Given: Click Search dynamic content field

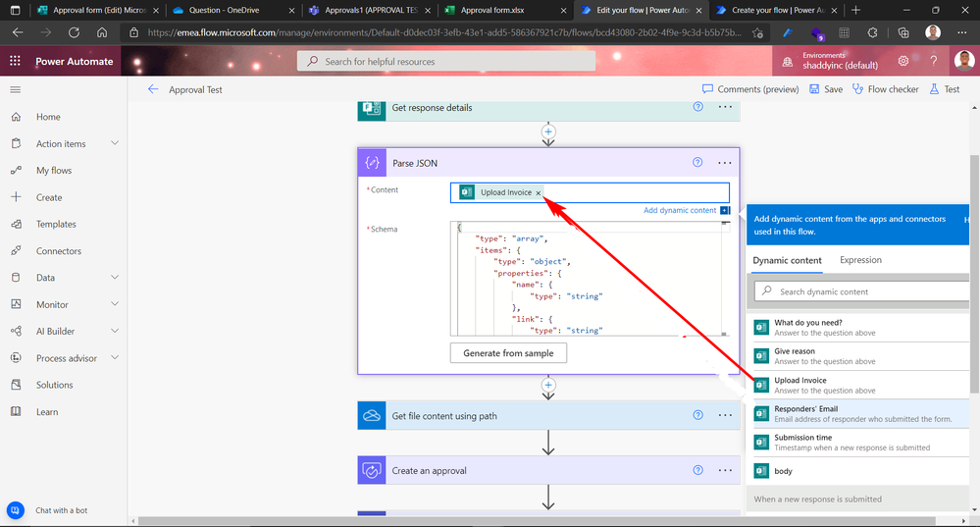Looking at the screenshot, I should pos(862,291).
